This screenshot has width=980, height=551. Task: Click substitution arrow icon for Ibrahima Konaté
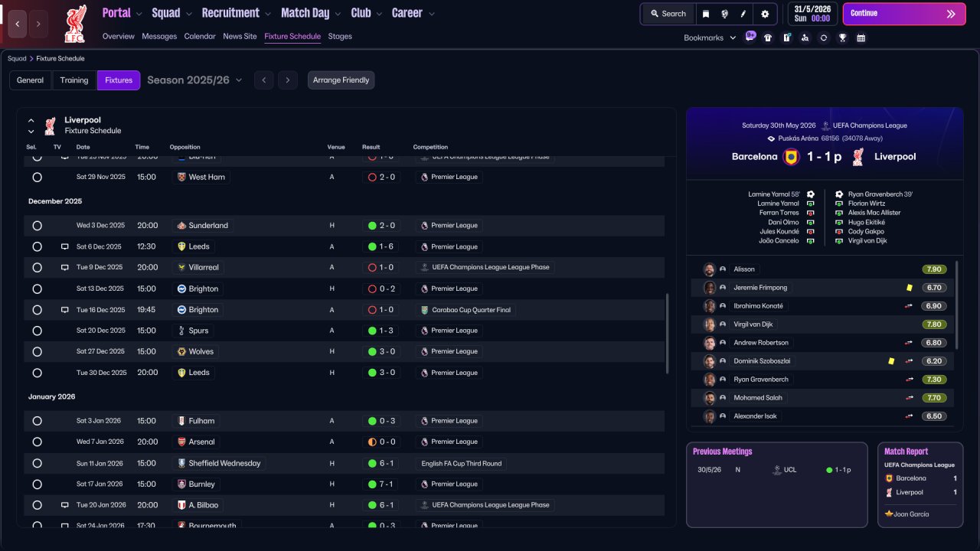tap(909, 306)
